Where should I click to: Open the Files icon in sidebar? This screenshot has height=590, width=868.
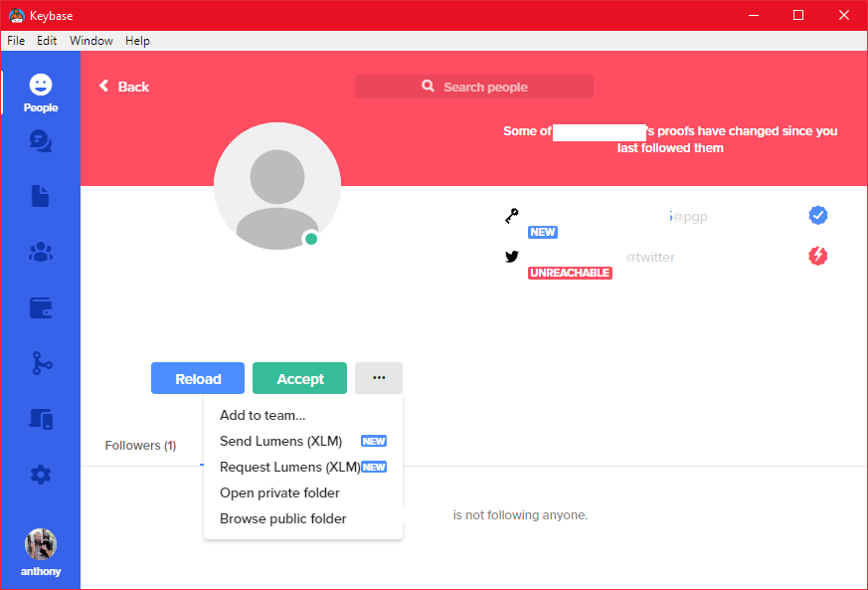41,196
